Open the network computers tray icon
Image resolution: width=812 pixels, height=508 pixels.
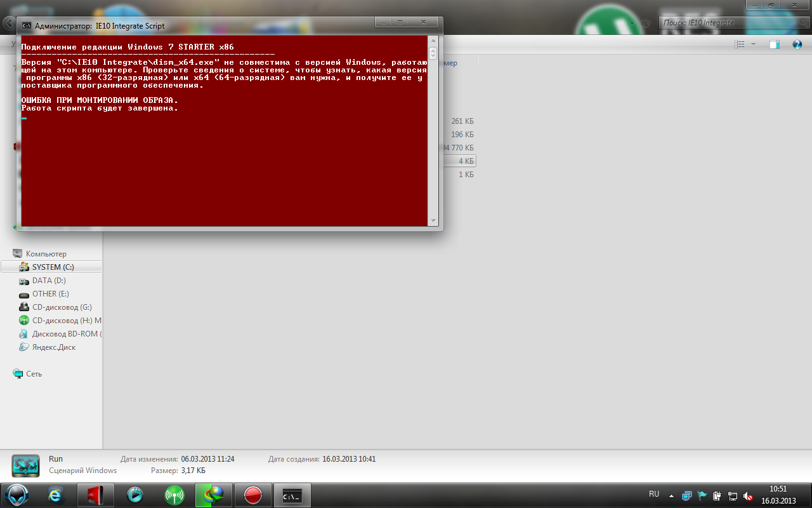pos(687,495)
